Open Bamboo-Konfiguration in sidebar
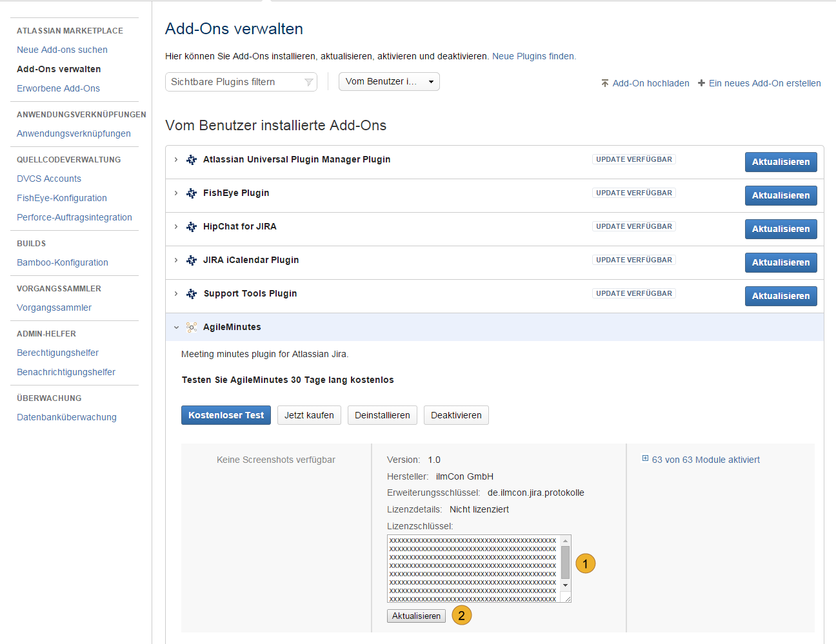Image resolution: width=836 pixels, height=644 pixels. coord(63,262)
